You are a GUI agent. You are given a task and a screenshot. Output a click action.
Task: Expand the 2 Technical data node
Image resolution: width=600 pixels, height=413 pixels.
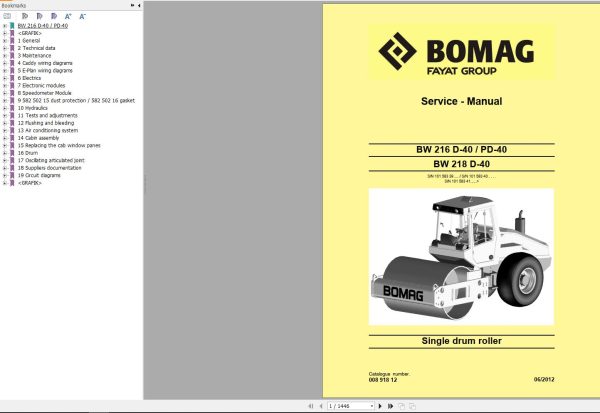(5, 48)
